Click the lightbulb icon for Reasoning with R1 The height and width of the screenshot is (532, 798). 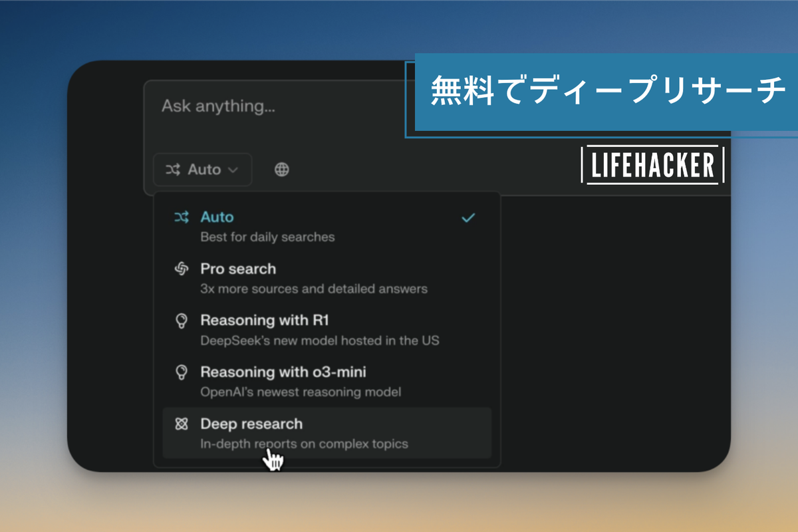[x=181, y=321]
